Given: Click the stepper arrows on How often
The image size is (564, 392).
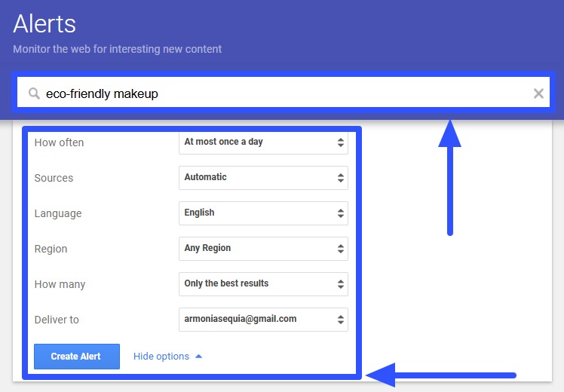Looking at the screenshot, I should (x=340, y=142).
